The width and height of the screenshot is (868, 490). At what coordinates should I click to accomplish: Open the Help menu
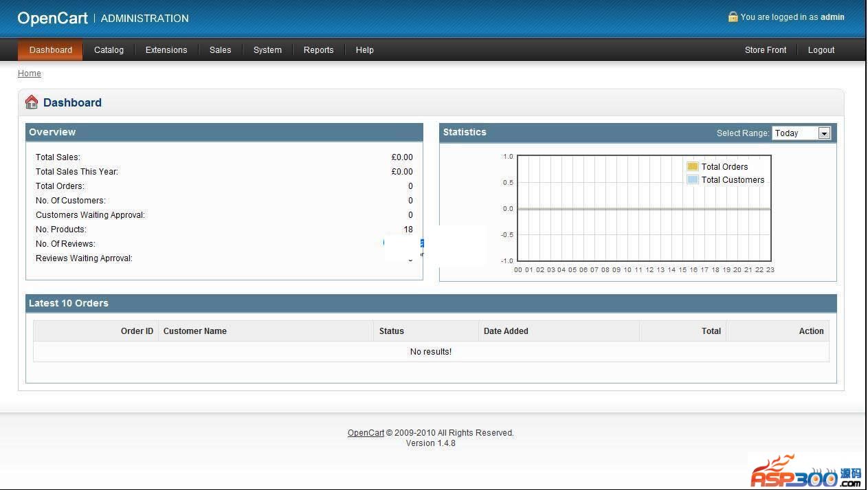(x=364, y=50)
